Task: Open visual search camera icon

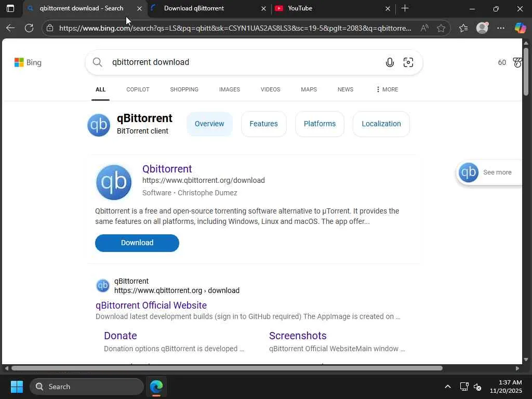Action: click(408, 62)
